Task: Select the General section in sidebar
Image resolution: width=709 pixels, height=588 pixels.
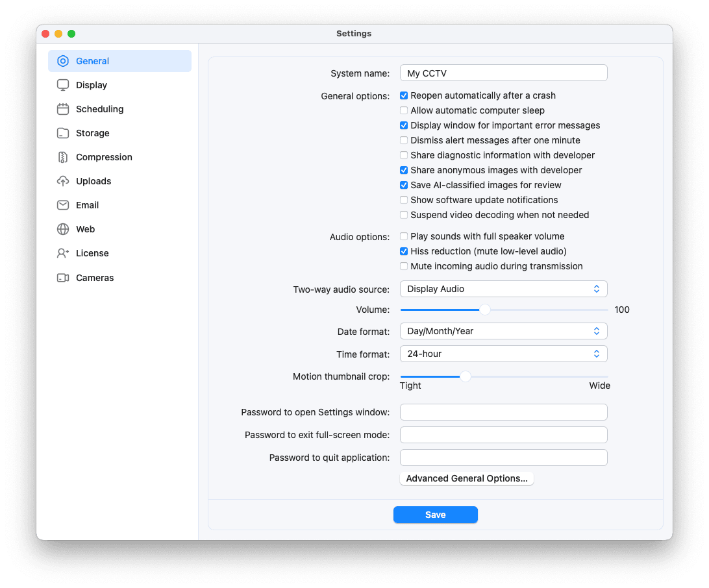Action: coord(62,61)
